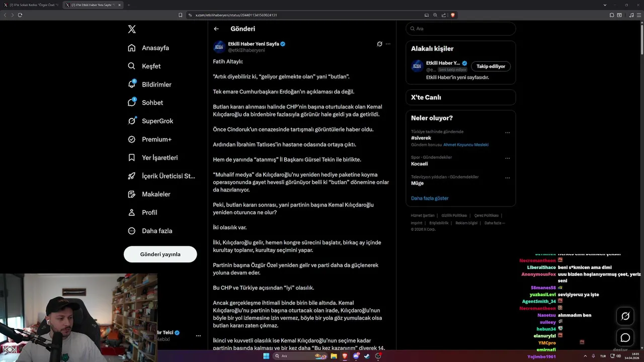Click the Profil person icon
The image size is (644, 362).
(132, 212)
